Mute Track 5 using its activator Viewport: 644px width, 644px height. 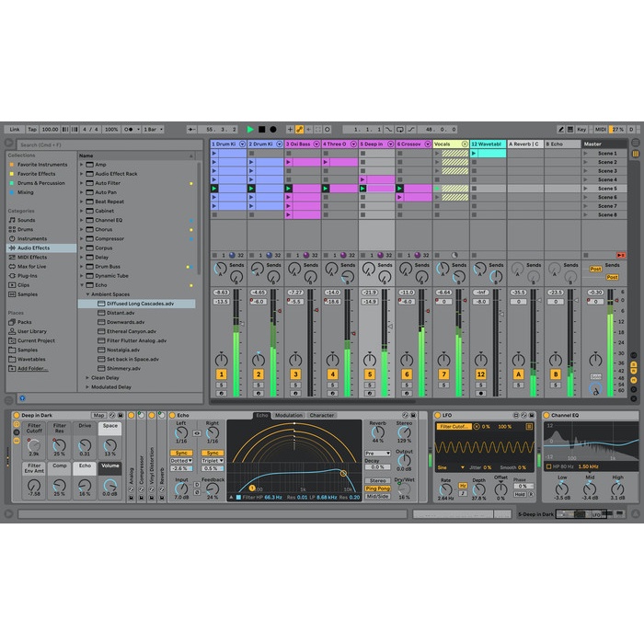[x=370, y=374]
